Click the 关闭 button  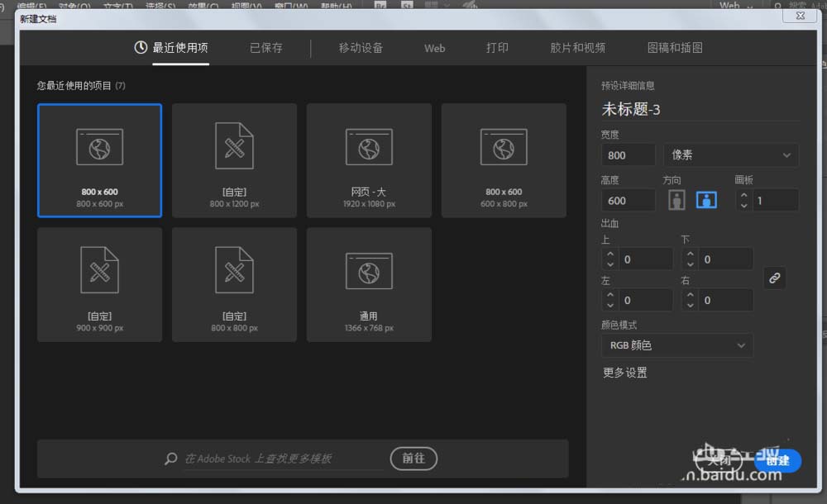point(719,461)
